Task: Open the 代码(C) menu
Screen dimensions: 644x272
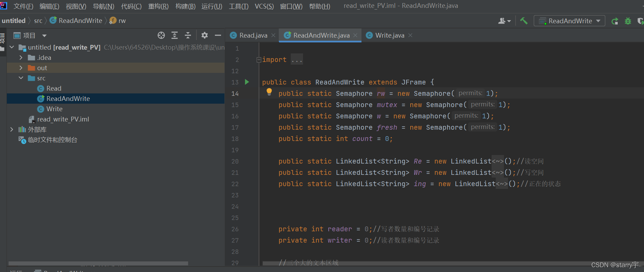Action: coord(131,6)
